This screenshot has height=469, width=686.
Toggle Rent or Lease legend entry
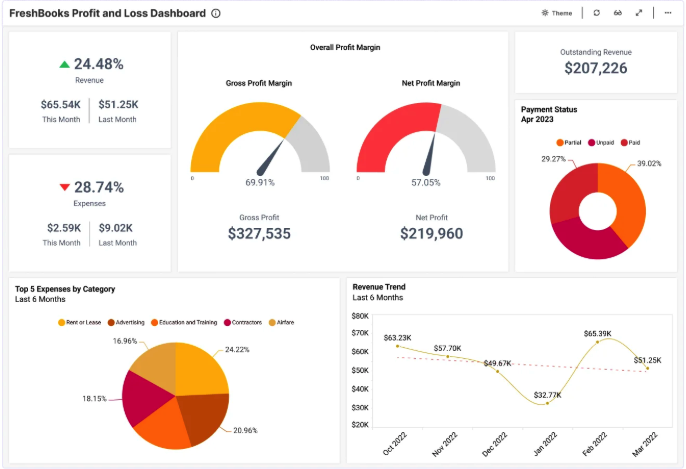point(80,322)
